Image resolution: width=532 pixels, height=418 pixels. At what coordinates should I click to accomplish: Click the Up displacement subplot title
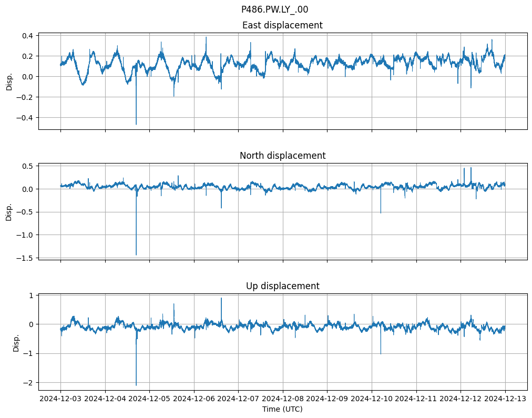point(282,286)
